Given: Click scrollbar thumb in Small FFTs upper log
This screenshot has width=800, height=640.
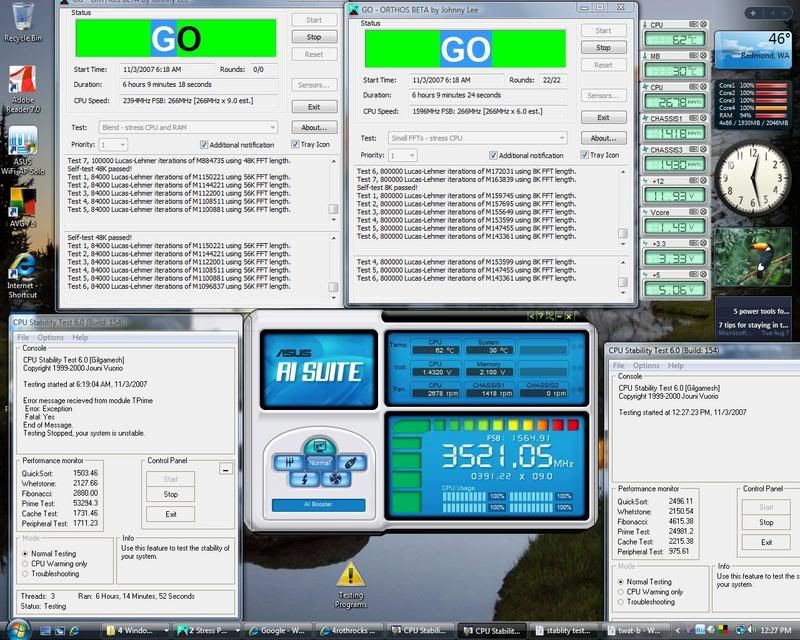Looking at the screenshot, I should [x=622, y=233].
